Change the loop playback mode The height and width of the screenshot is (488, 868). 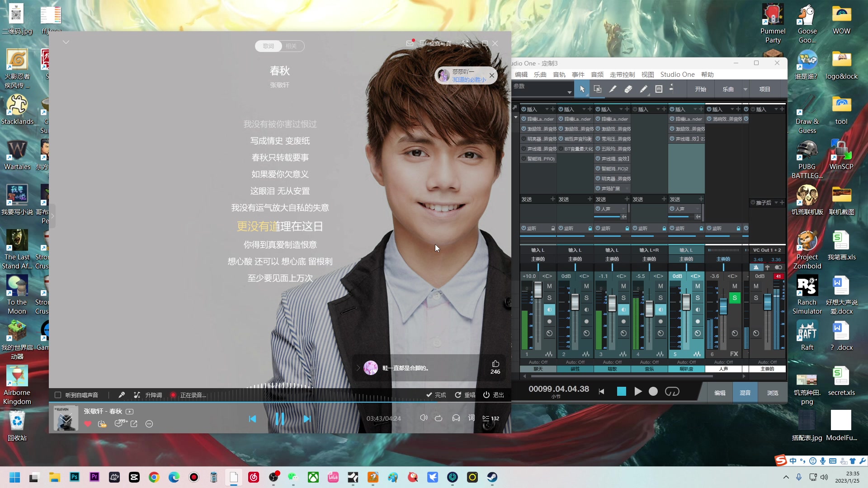point(439,418)
